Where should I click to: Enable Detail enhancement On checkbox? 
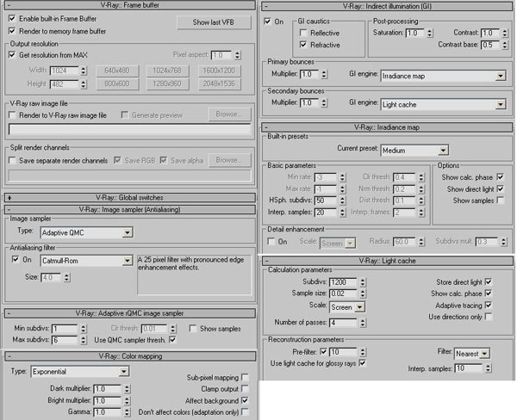(271, 242)
